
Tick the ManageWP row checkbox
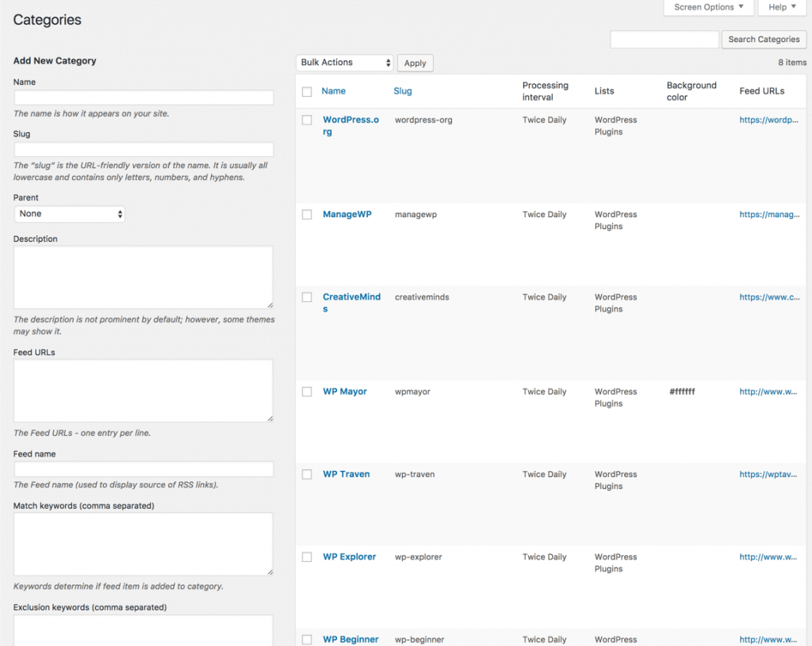coord(307,215)
